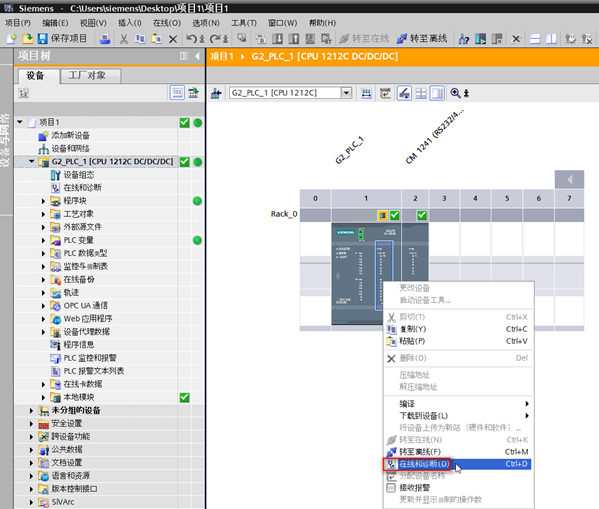Click the Zoom magnifier in device view
Image resolution: width=599 pixels, height=509 pixels.
455,93
